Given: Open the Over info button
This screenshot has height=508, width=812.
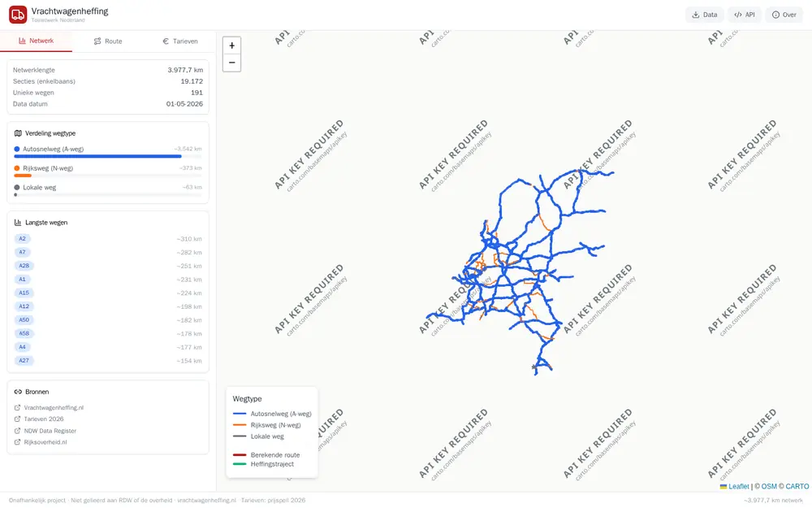Looking at the screenshot, I should (x=784, y=15).
